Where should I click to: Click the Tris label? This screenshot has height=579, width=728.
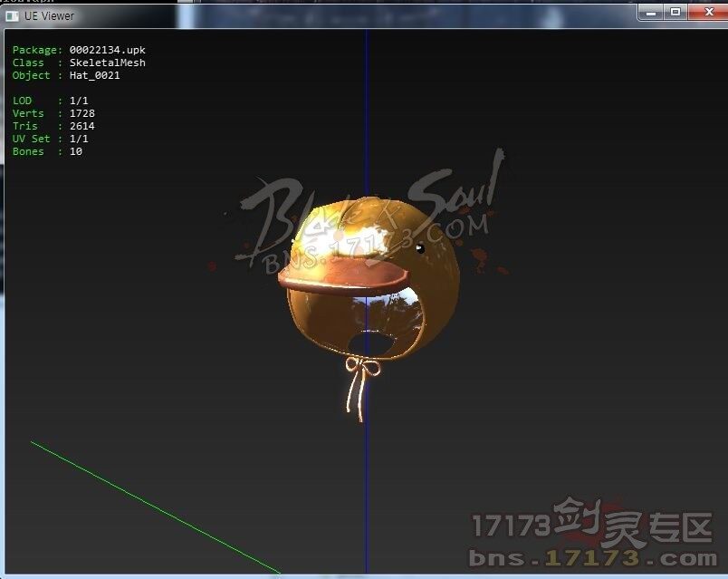[24, 126]
